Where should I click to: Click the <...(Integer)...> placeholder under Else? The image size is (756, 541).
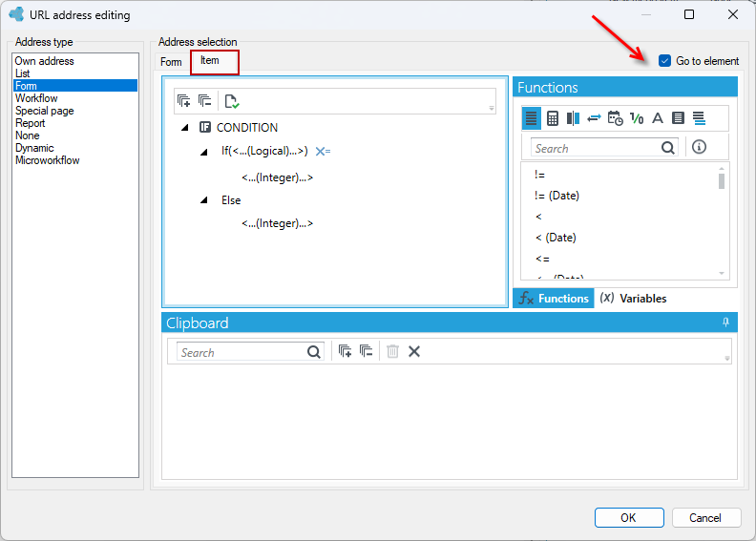tap(277, 223)
